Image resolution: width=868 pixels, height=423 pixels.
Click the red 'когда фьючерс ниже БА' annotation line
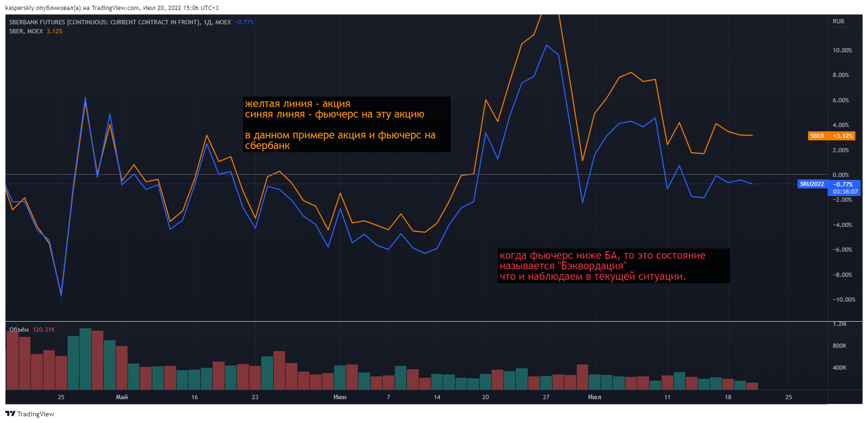point(602,256)
